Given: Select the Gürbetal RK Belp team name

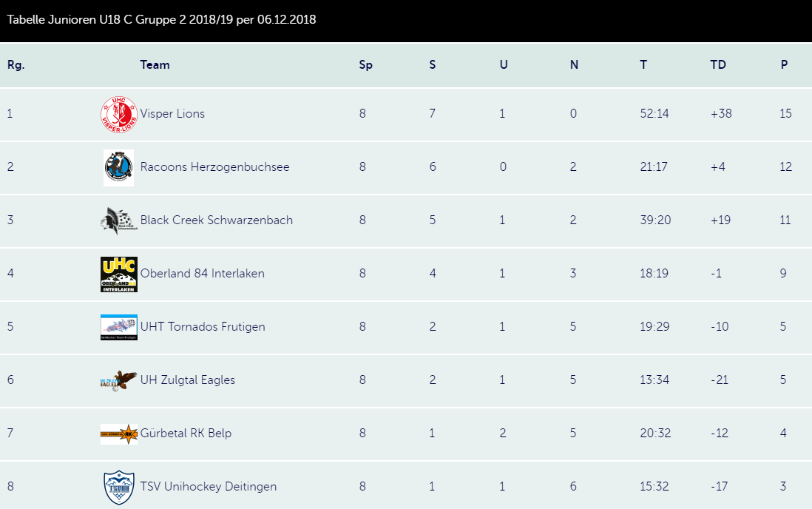Looking at the screenshot, I should [186, 434].
